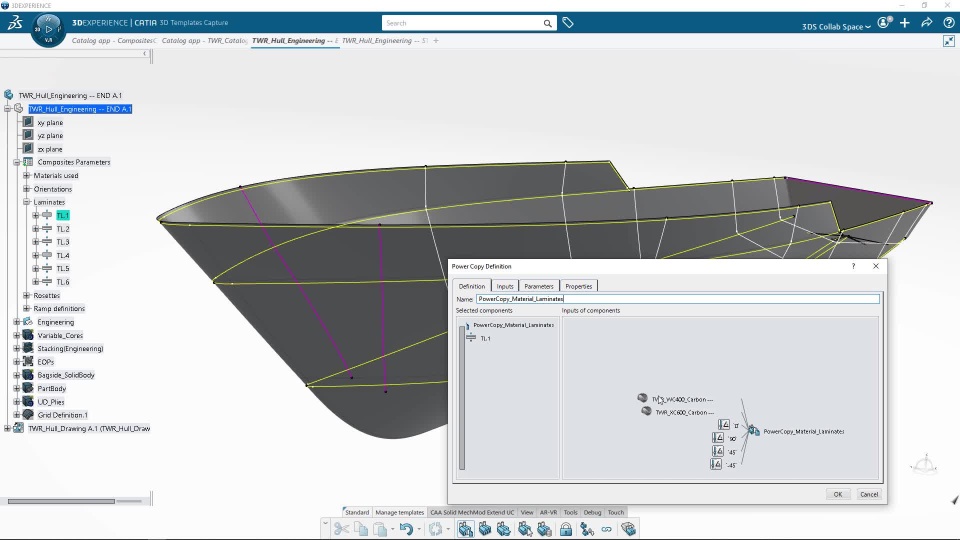Click Cancel in Power Copy Definition

(868, 494)
